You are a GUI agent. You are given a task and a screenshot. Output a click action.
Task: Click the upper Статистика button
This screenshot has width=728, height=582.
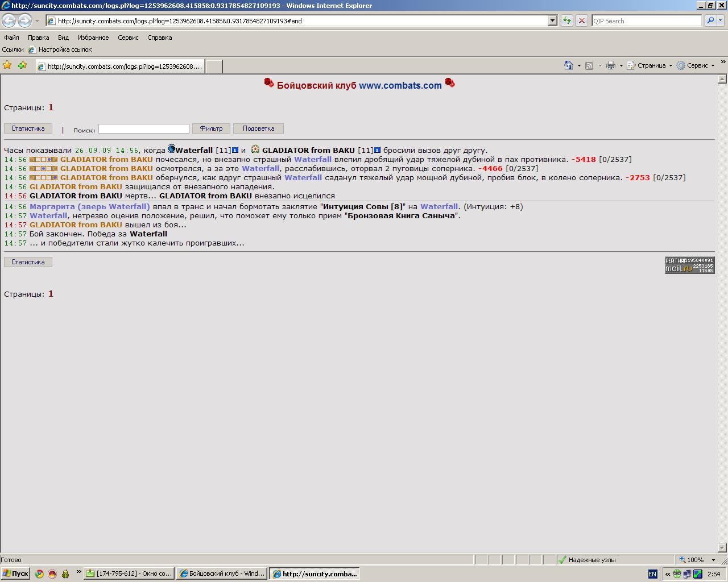tap(28, 128)
